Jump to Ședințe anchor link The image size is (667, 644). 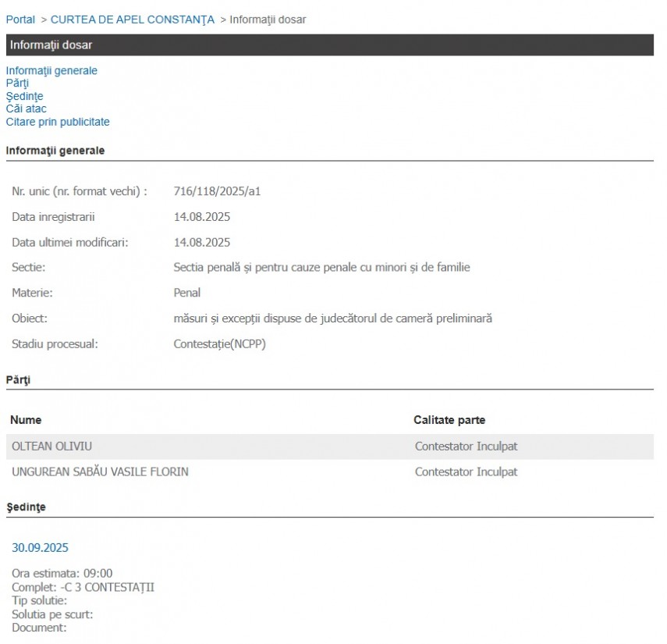[25, 96]
